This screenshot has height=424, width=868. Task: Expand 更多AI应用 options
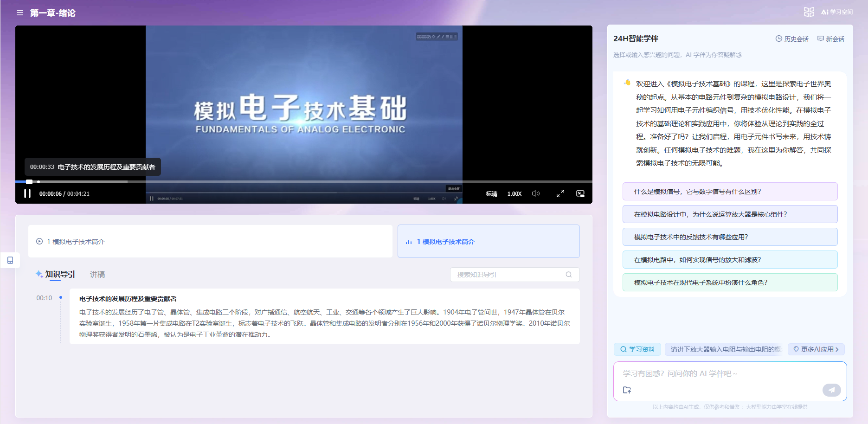[816, 349]
